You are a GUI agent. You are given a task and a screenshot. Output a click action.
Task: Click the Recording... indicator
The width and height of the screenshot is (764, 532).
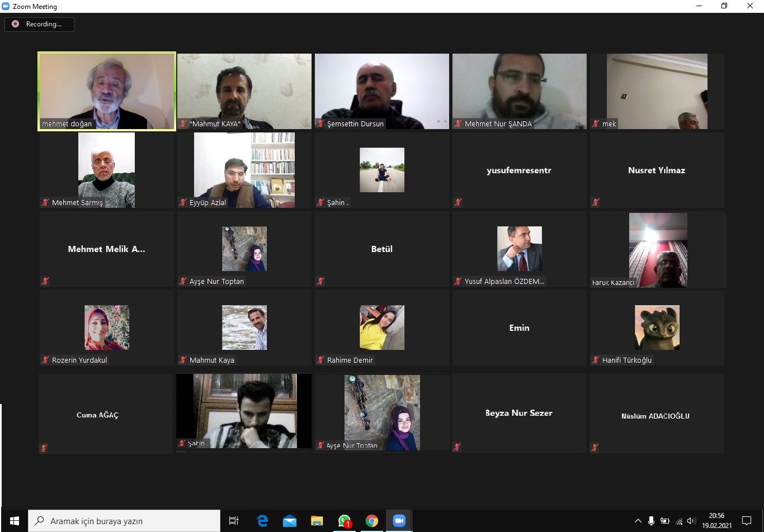click(x=39, y=24)
